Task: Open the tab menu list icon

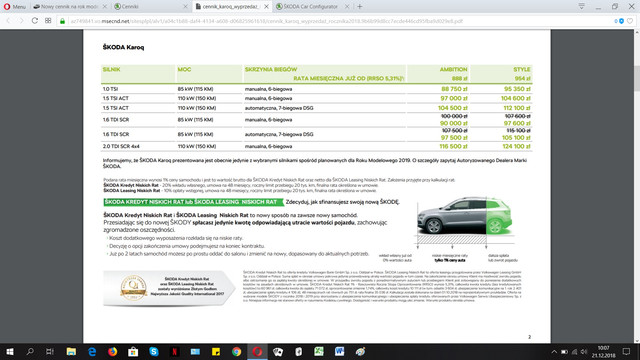Action: point(582,6)
